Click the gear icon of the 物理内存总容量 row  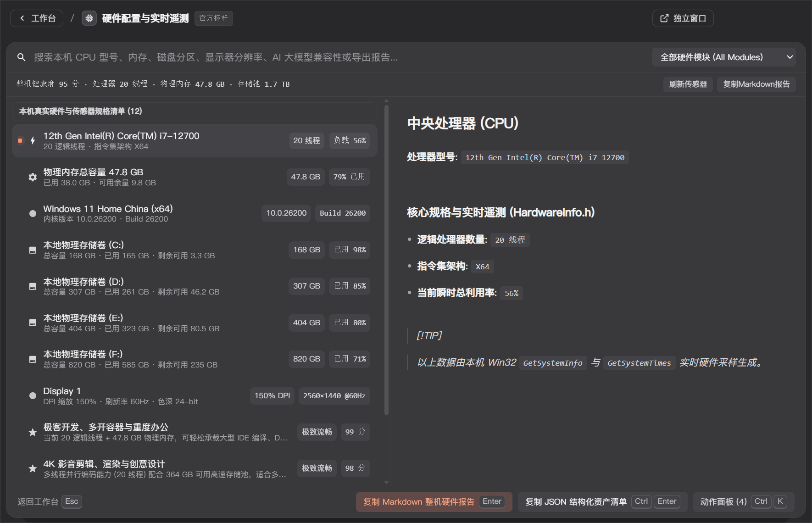coord(33,177)
